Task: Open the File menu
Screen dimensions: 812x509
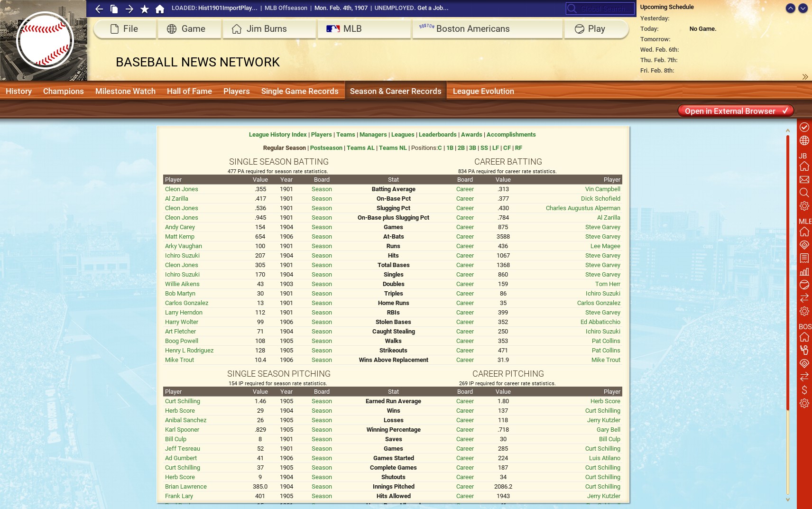Action: pos(125,29)
